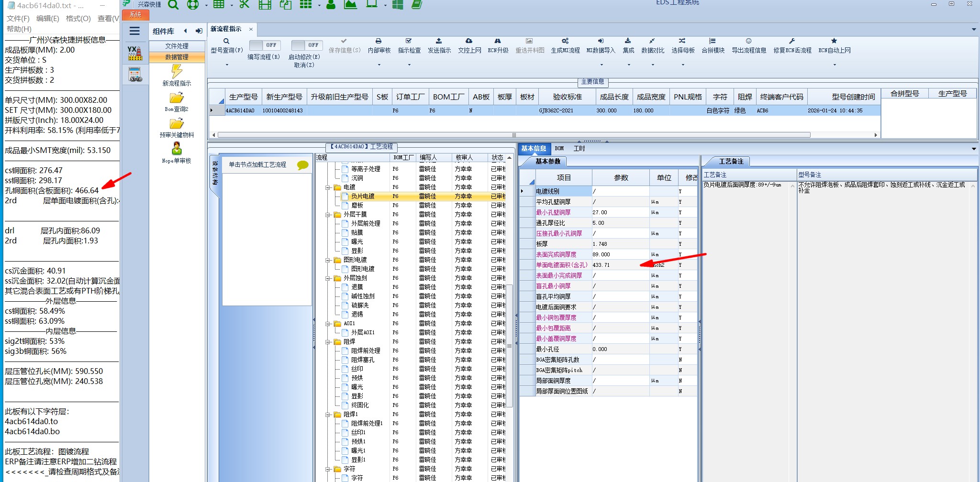Open the hamburger menu in left sidebar
The height and width of the screenshot is (482, 980).
point(135,31)
